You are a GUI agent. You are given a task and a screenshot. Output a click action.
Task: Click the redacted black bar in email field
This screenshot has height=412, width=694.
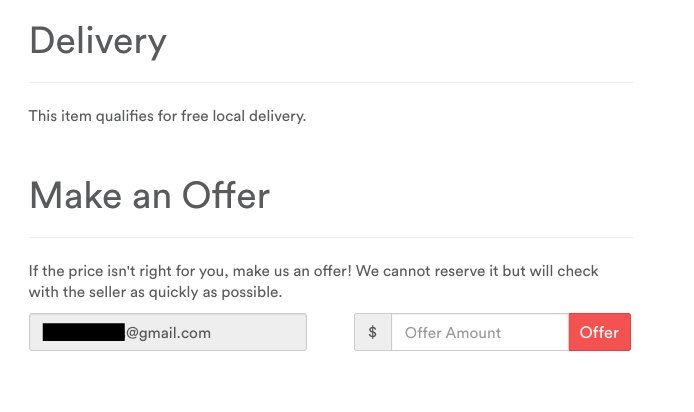coord(80,333)
